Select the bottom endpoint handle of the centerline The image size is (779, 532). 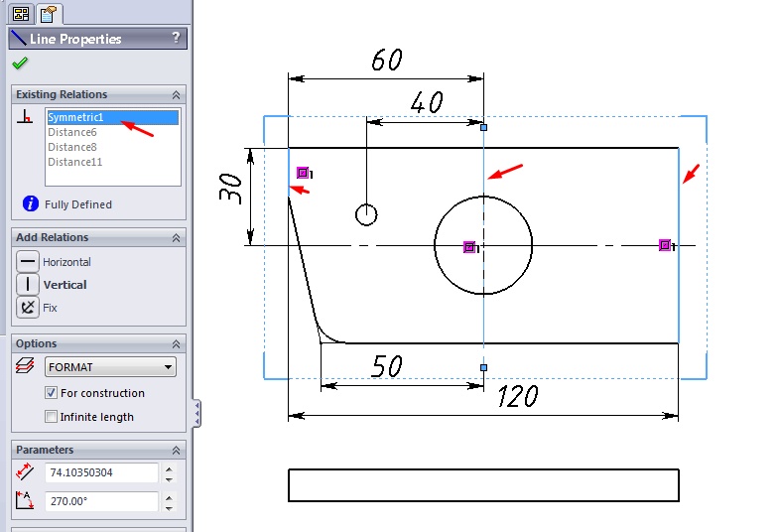tap(484, 367)
